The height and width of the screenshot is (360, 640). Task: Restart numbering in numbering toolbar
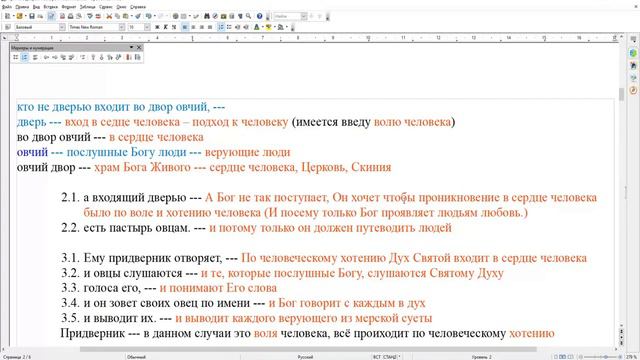click(129, 57)
